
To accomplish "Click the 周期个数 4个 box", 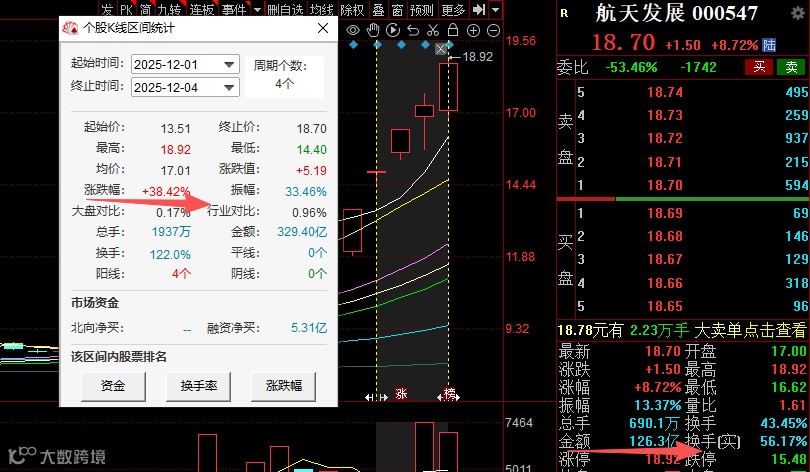I will coord(284,76).
